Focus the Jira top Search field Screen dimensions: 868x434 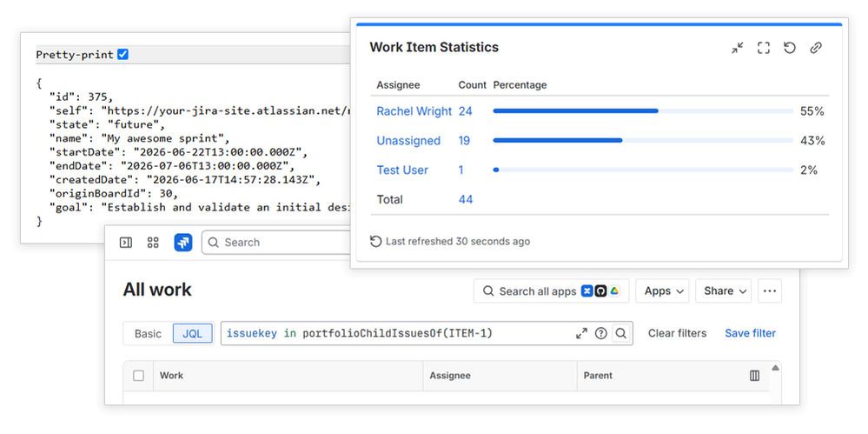pos(277,243)
